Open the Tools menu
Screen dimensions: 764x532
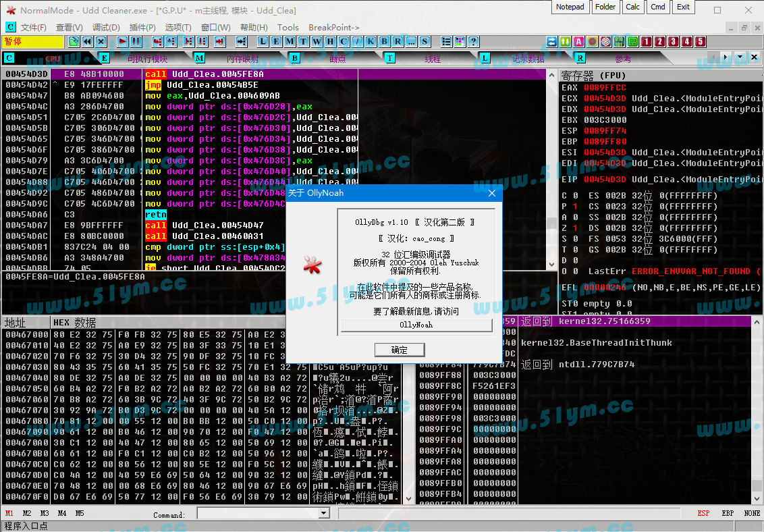pyautogui.click(x=288, y=27)
